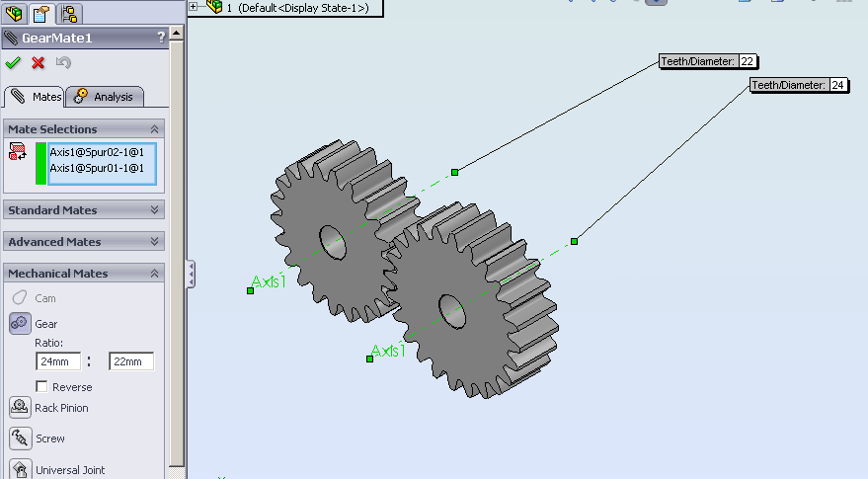The height and width of the screenshot is (479, 868).
Task: Collapse the Mechanical Mates section
Action: (154, 274)
